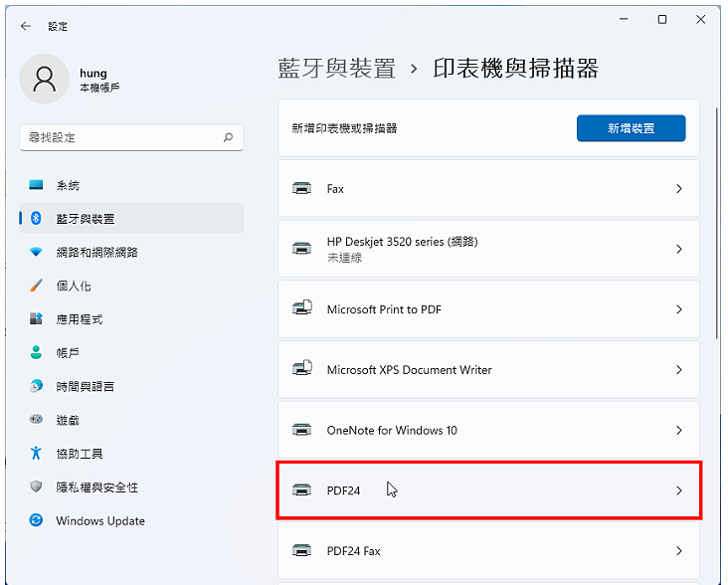
Task: Expand the Fax printer entry chevron
Action: (679, 188)
